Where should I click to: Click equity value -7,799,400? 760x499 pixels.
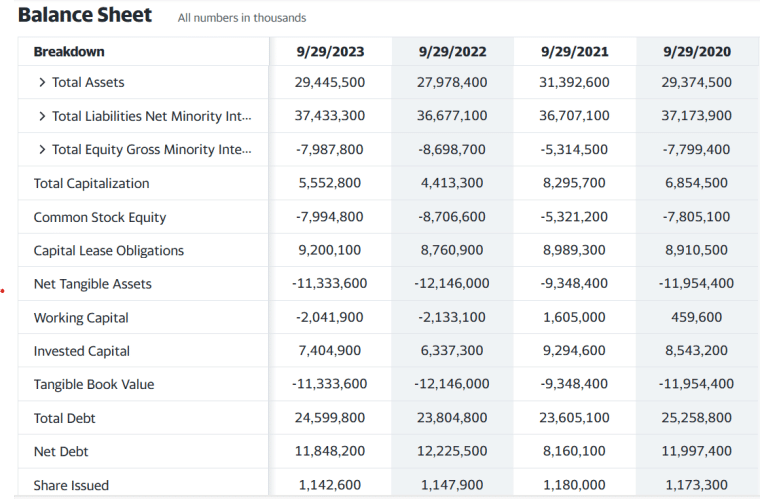tap(696, 149)
